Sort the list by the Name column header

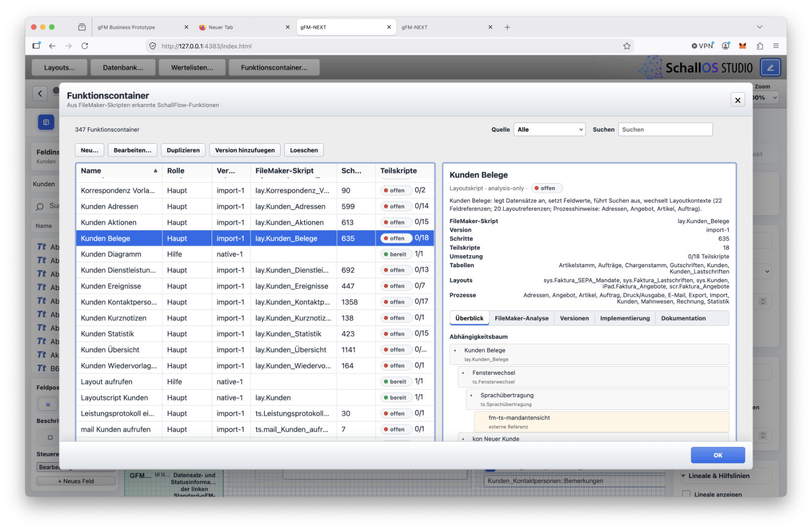pos(119,171)
